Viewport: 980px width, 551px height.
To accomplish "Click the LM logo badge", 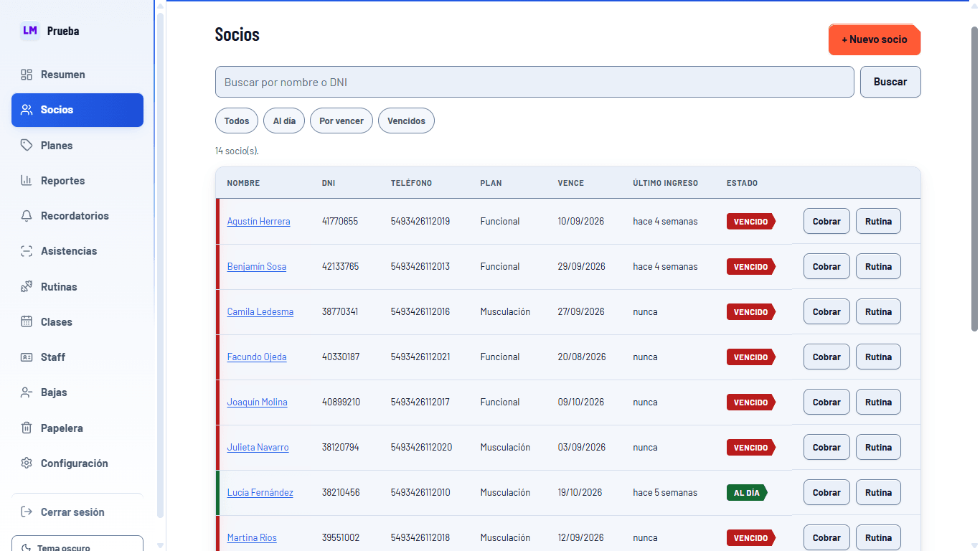I will pos(30,31).
